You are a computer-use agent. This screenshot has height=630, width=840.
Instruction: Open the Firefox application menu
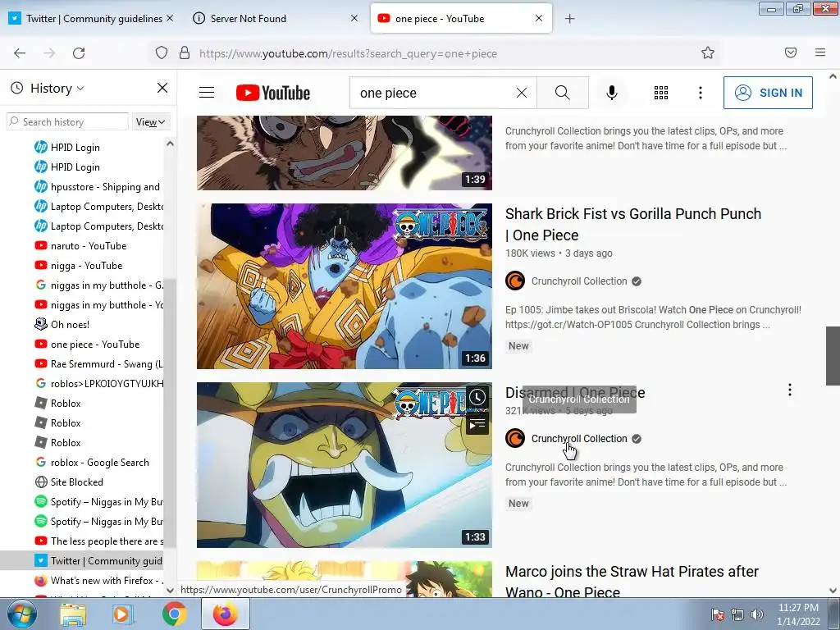point(820,52)
